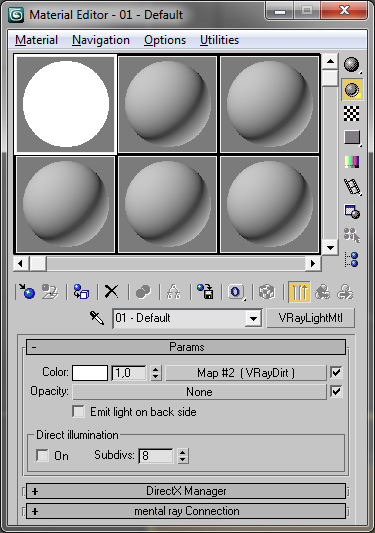Click Assign Material to Selection icon
375x533 pixels.
(x=81, y=292)
